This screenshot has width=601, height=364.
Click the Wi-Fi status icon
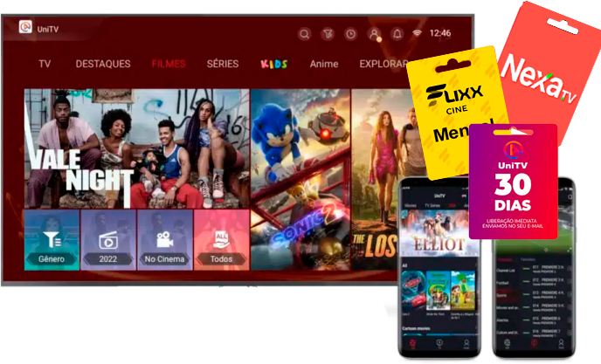pos(418,33)
